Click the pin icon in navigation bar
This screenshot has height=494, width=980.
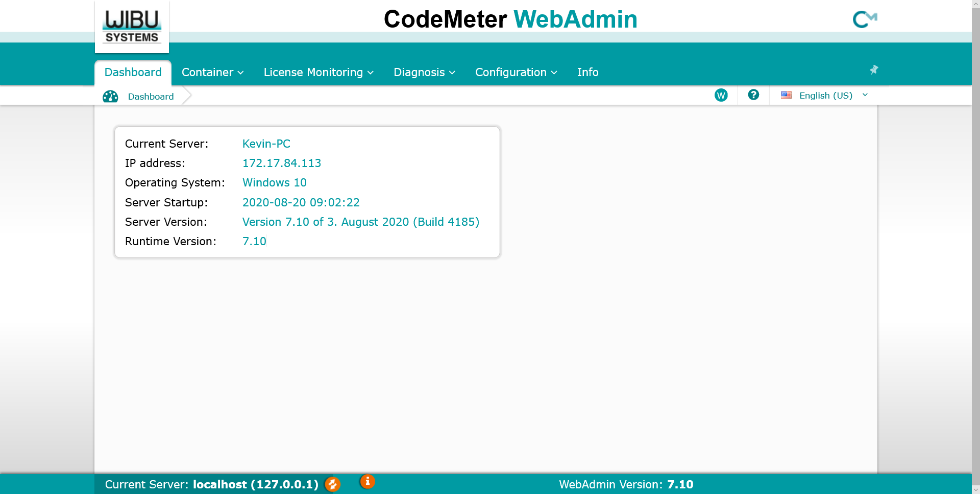(874, 69)
